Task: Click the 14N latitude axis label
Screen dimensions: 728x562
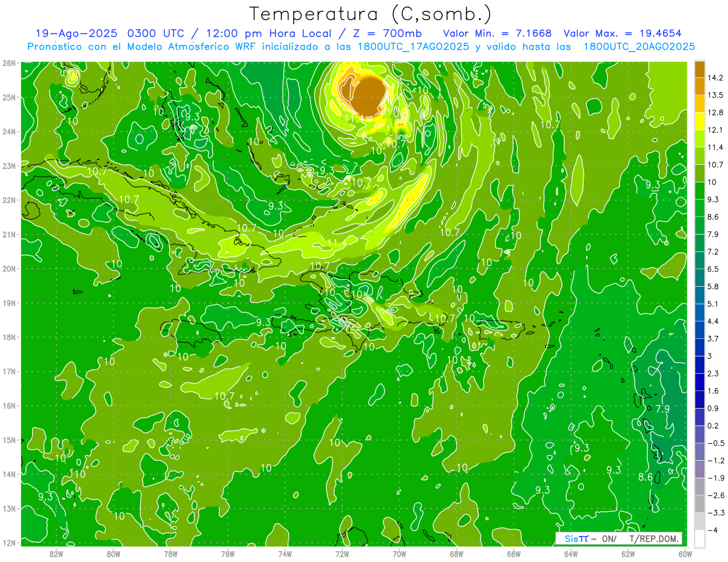Action: [8, 474]
